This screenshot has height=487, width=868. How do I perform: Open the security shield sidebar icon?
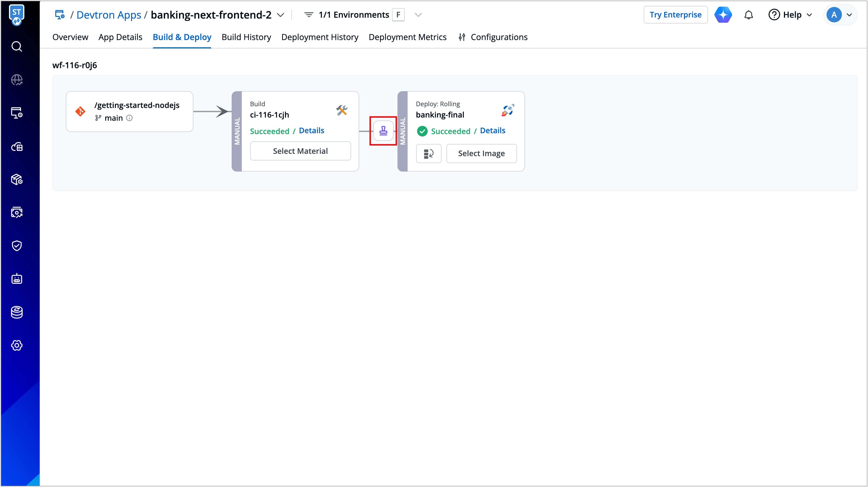pos(17,246)
